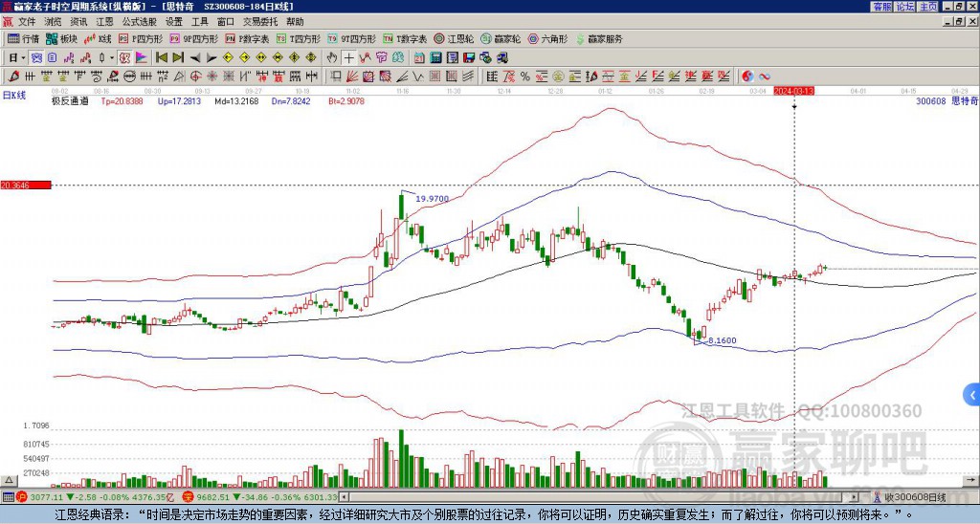The image size is (980, 524).
Task: Open the 交易委托 menu
Action: (x=259, y=21)
